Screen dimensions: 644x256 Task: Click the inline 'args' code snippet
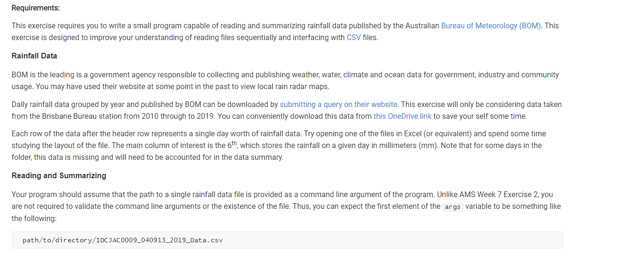[453, 207]
